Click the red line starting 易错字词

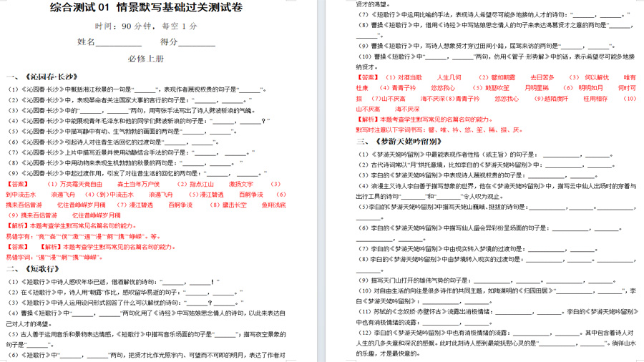pos(54,258)
